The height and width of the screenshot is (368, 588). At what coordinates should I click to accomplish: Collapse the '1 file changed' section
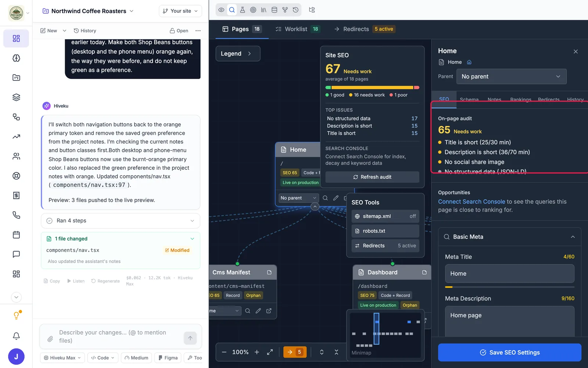tap(192, 239)
